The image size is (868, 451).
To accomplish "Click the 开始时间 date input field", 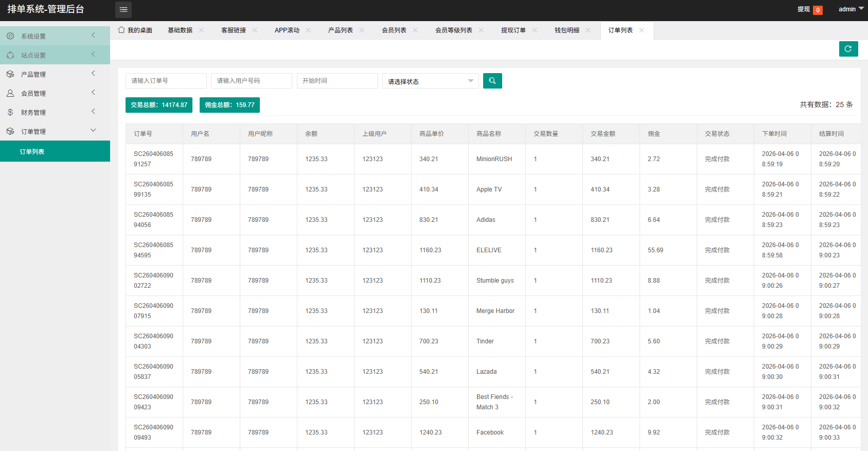I will [x=337, y=81].
